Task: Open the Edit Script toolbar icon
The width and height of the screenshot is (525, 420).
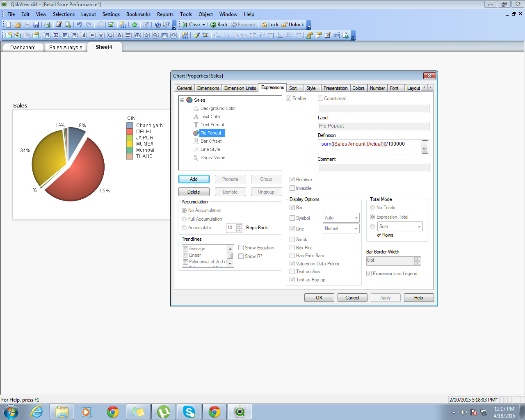Action: coord(59,25)
